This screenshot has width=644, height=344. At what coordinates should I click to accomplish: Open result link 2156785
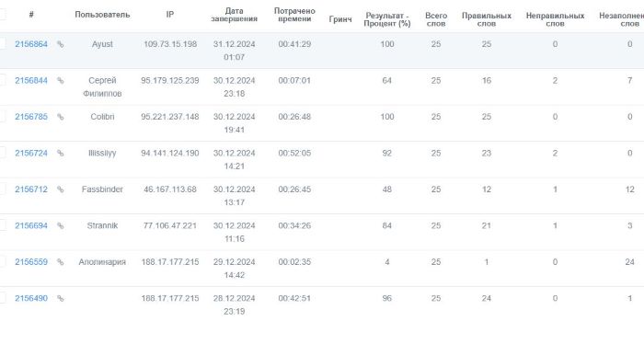click(x=31, y=117)
